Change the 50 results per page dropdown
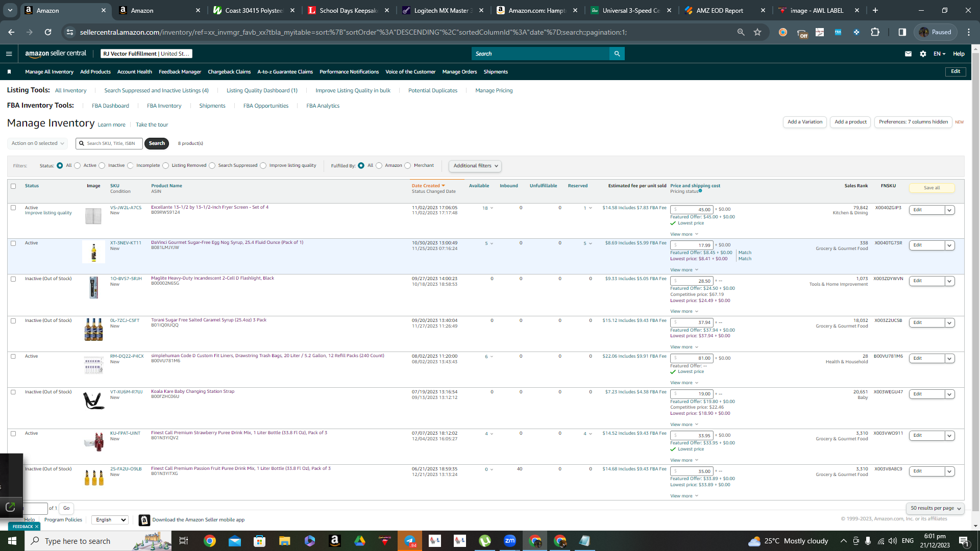Image resolution: width=980 pixels, height=551 pixels. pyautogui.click(x=936, y=508)
